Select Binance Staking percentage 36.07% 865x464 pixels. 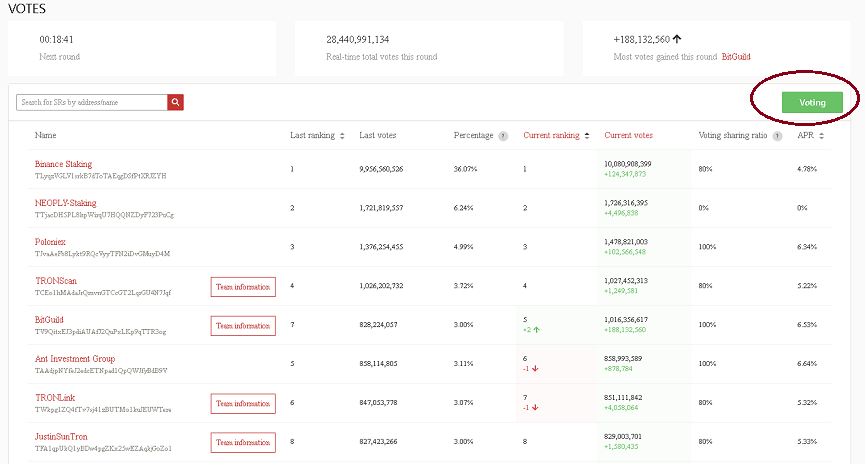pos(465,169)
